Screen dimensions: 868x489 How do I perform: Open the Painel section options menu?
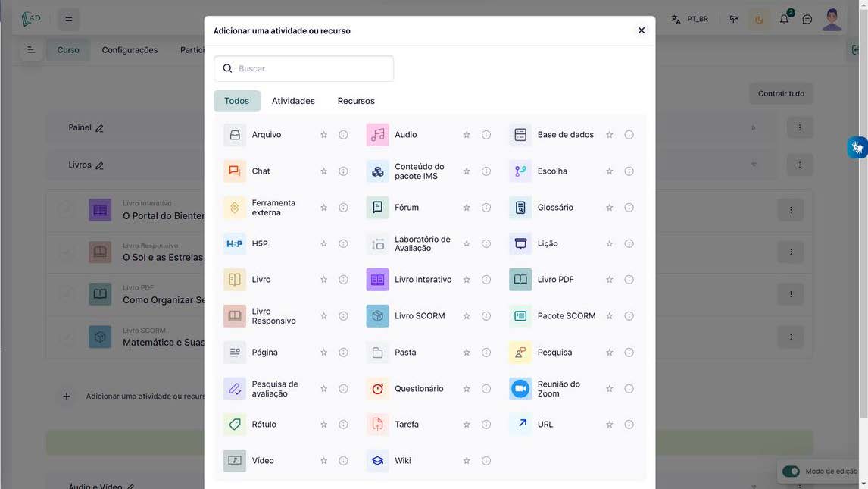[x=799, y=128]
